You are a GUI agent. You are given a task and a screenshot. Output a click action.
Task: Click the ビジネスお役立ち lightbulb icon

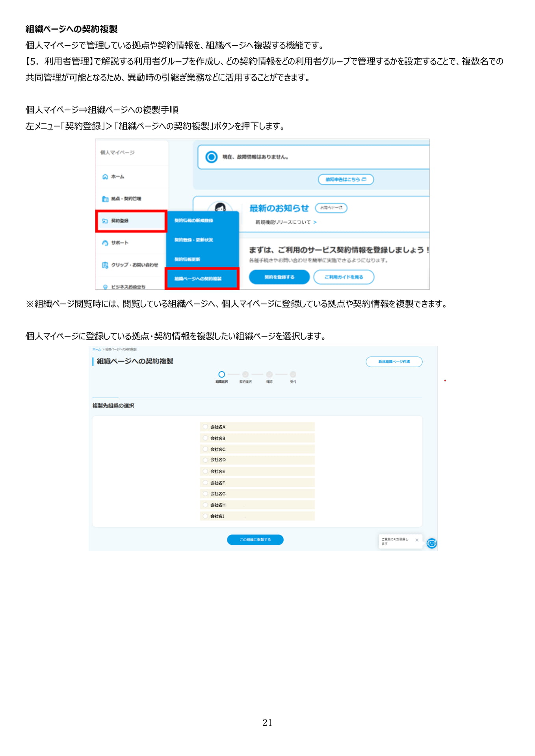pyautogui.click(x=105, y=287)
